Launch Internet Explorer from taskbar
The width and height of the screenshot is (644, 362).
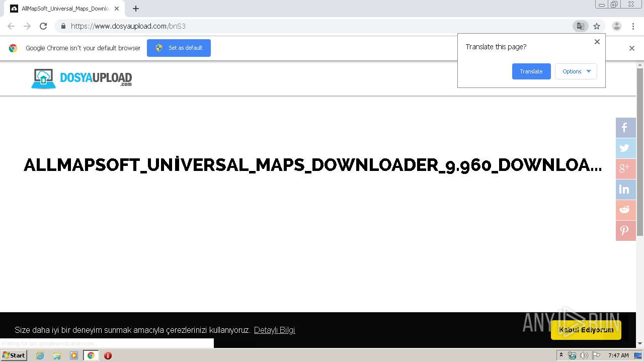(40, 355)
